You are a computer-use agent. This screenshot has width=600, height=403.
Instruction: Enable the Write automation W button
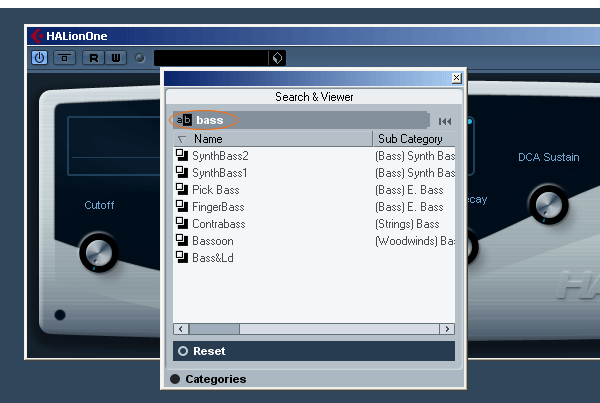click(x=115, y=58)
